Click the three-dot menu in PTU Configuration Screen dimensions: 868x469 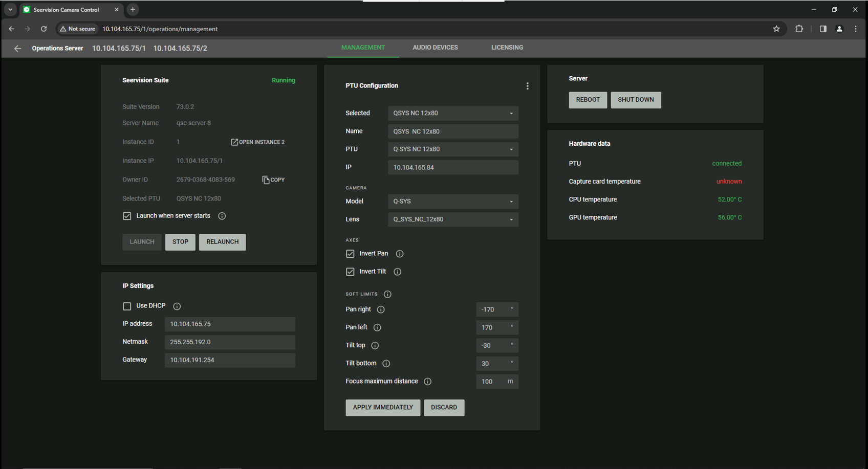(x=527, y=86)
